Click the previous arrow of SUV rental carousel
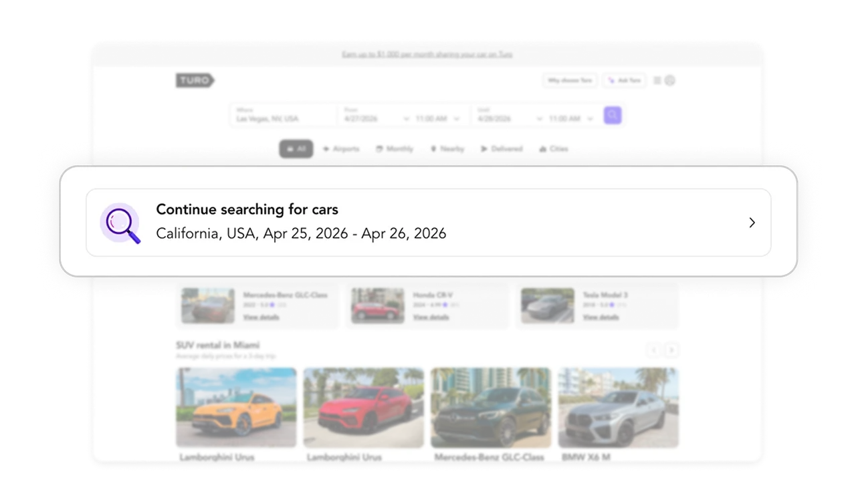Image resolution: width=856 pixels, height=504 pixels. 654,350
